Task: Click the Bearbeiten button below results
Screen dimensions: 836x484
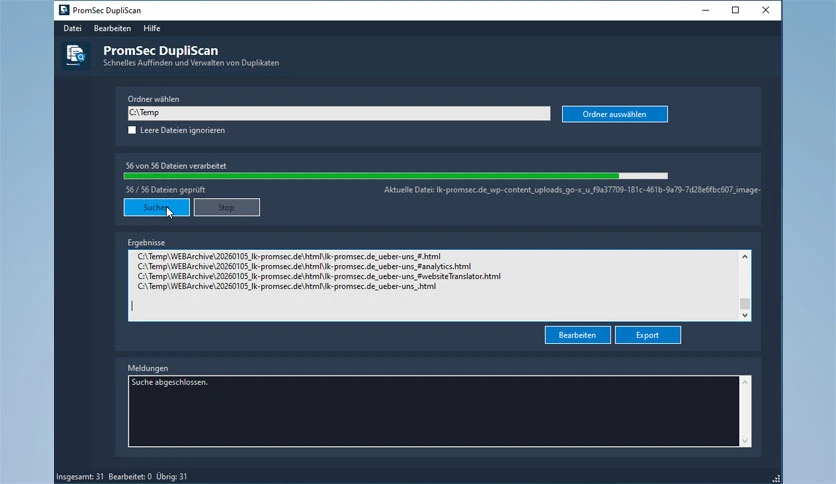Action: 577,335
